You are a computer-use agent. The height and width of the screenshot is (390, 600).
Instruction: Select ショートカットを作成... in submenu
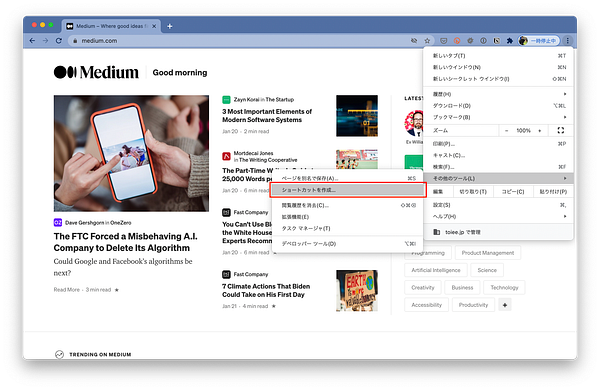[348, 190]
